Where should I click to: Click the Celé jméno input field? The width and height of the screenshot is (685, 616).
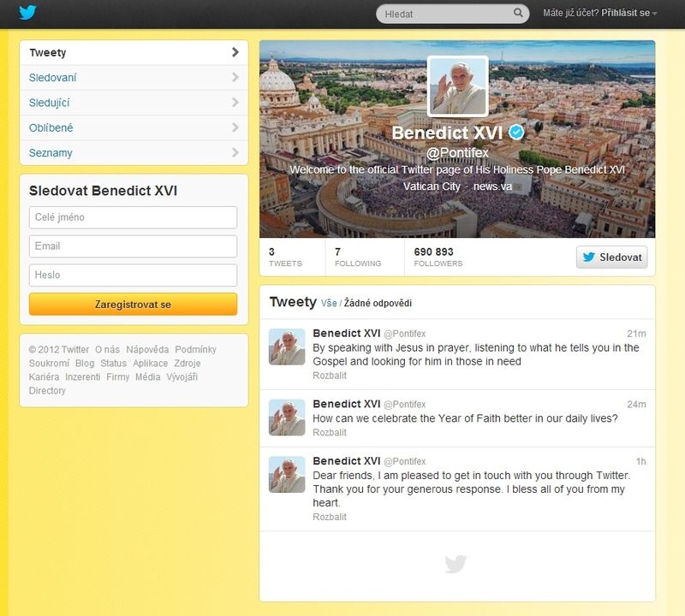coord(134,217)
